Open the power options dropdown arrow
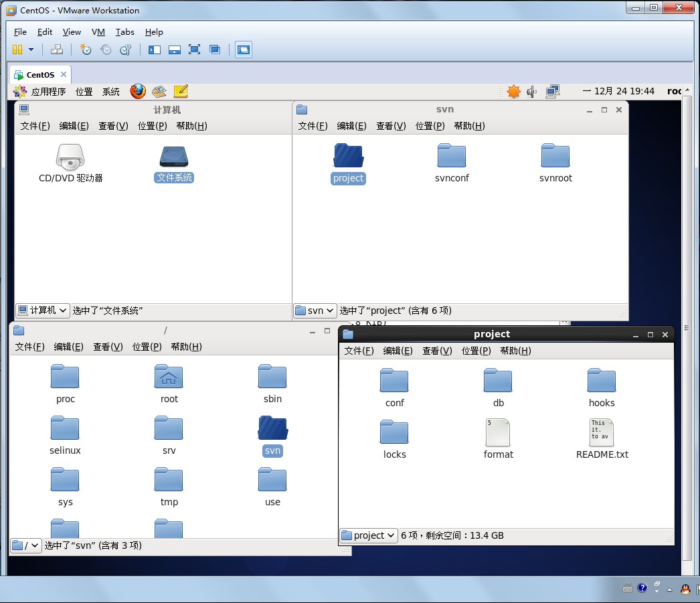The width and height of the screenshot is (700, 603). point(31,50)
